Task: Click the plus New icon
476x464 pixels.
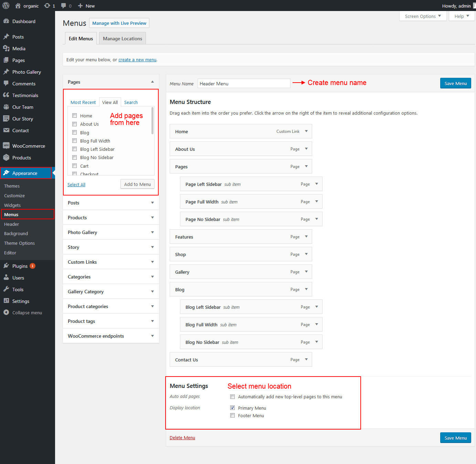Action: pyautogui.click(x=80, y=6)
